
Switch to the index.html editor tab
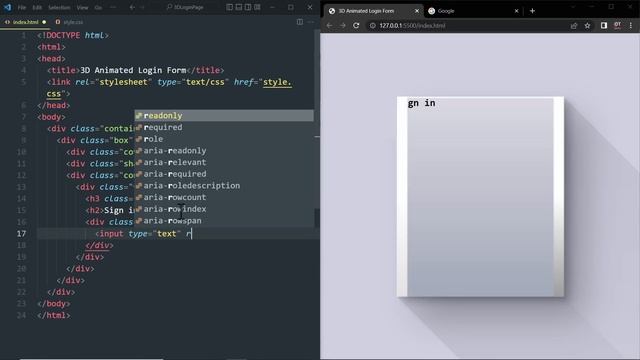pos(25,22)
